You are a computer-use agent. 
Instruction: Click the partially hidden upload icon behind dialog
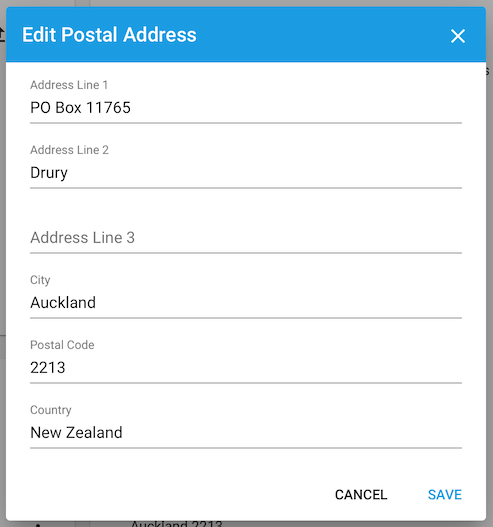click(2, 35)
